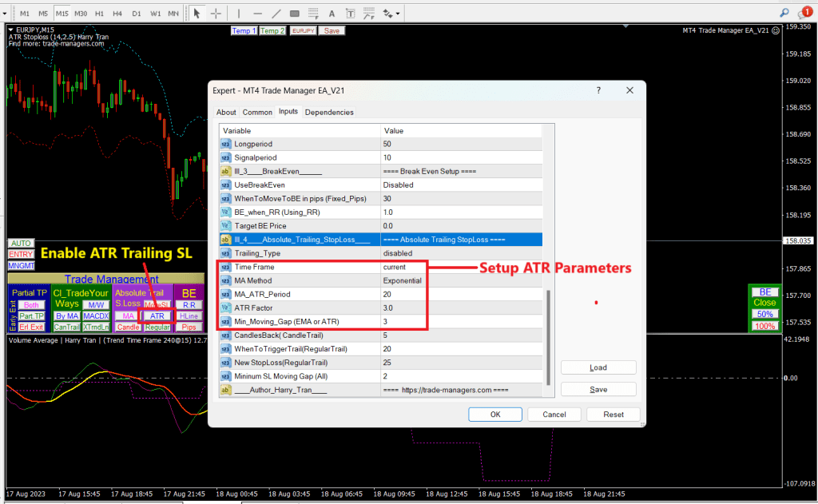Select the cursor arrow tool
Screen dimensions: 818x504
pos(197,14)
